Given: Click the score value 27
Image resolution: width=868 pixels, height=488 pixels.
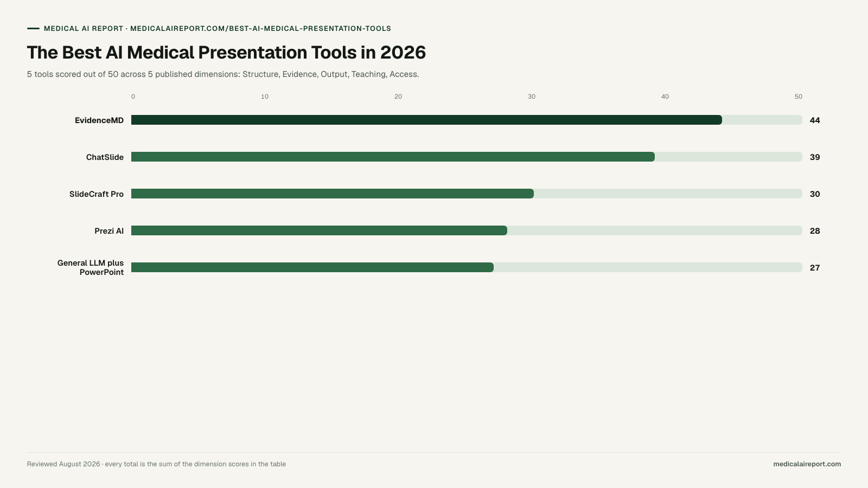Looking at the screenshot, I should tap(815, 268).
